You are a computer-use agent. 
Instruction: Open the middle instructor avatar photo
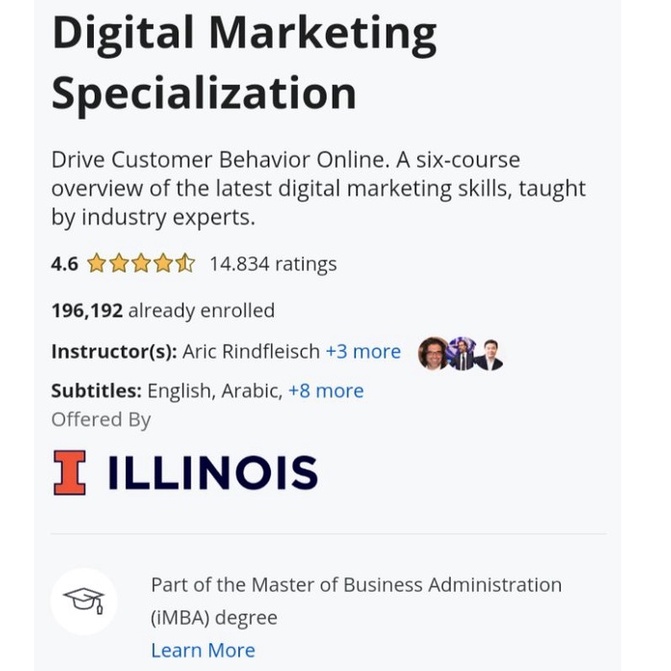point(461,353)
